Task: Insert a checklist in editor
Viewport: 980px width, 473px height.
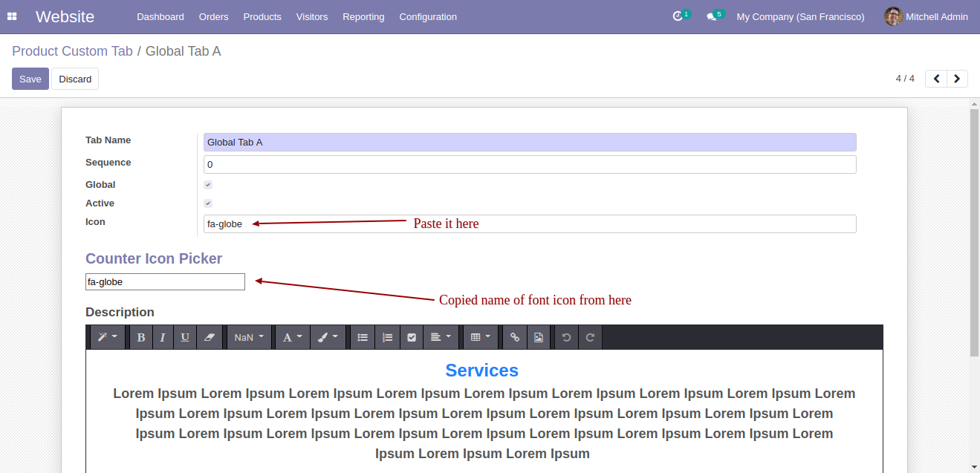Action: coord(412,337)
